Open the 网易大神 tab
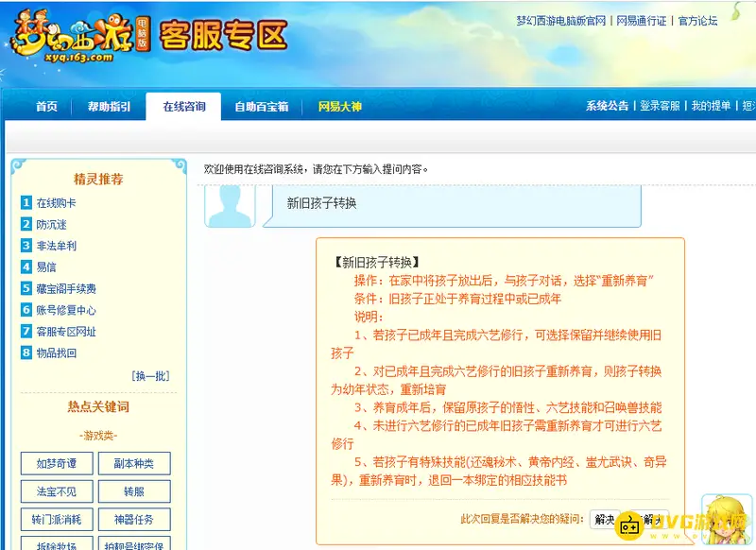This screenshot has width=756, height=550. tap(340, 107)
